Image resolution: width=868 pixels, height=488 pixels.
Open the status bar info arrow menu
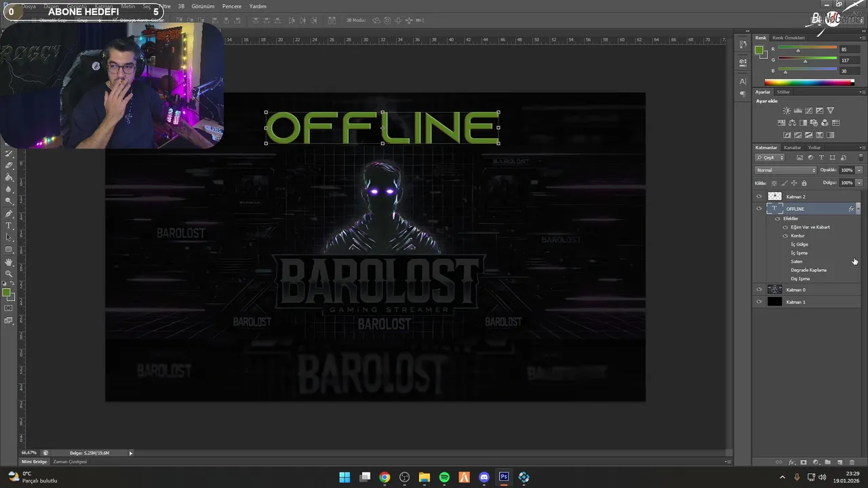pyautogui.click(x=131, y=453)
